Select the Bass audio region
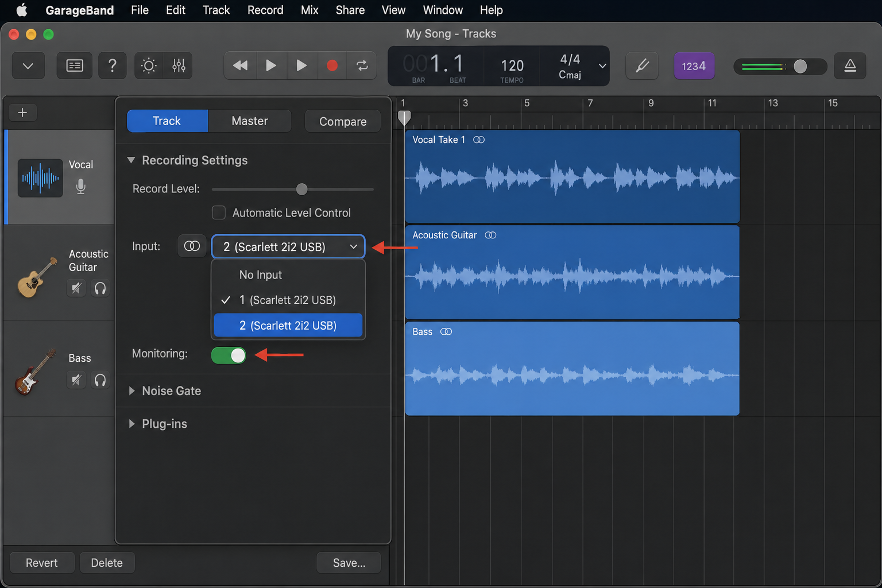Viewport: 882px width, 588px height. click(x=572, y=369)
